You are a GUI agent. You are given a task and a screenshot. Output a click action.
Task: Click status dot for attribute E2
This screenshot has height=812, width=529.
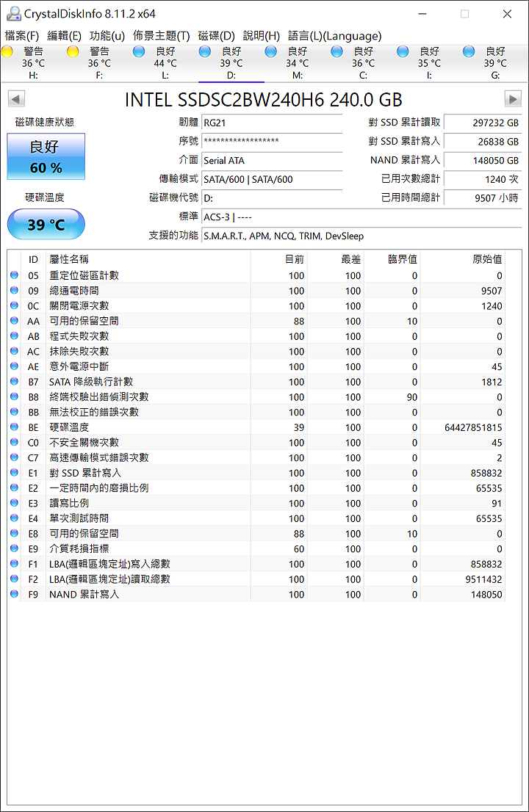(x=14, y=487)
